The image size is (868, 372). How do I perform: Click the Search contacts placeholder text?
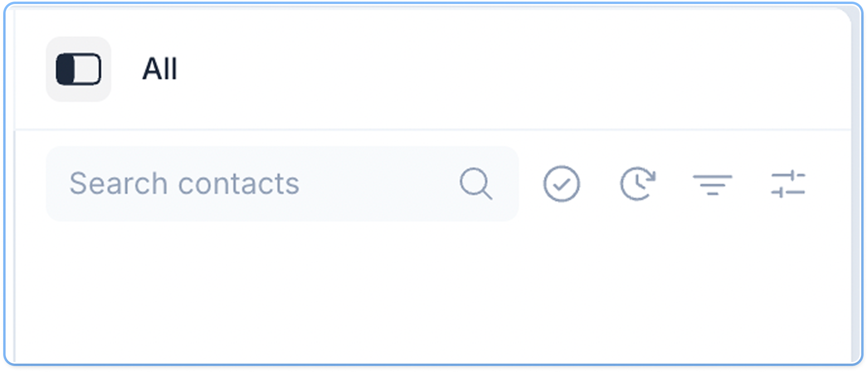[184, 184]
